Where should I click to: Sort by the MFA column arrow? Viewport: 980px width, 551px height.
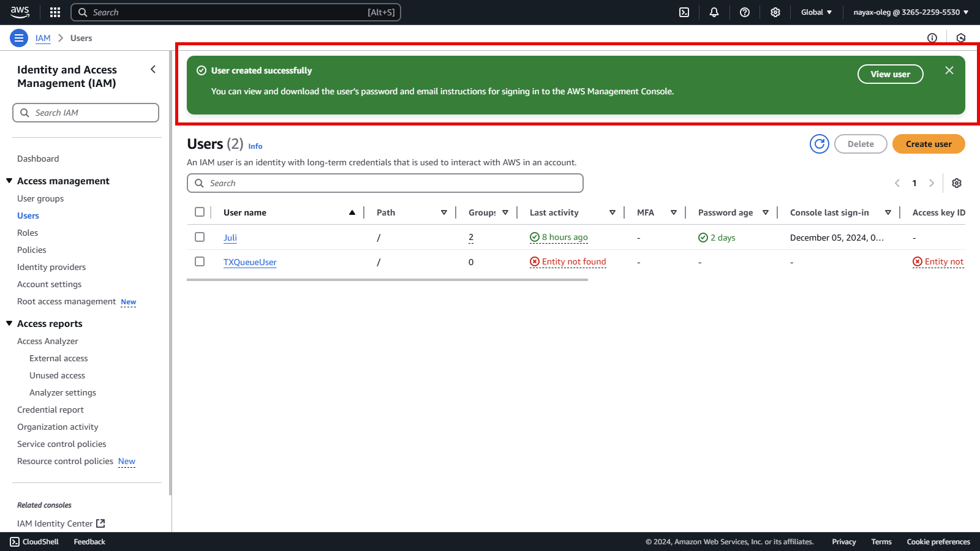tap(674, 212)
